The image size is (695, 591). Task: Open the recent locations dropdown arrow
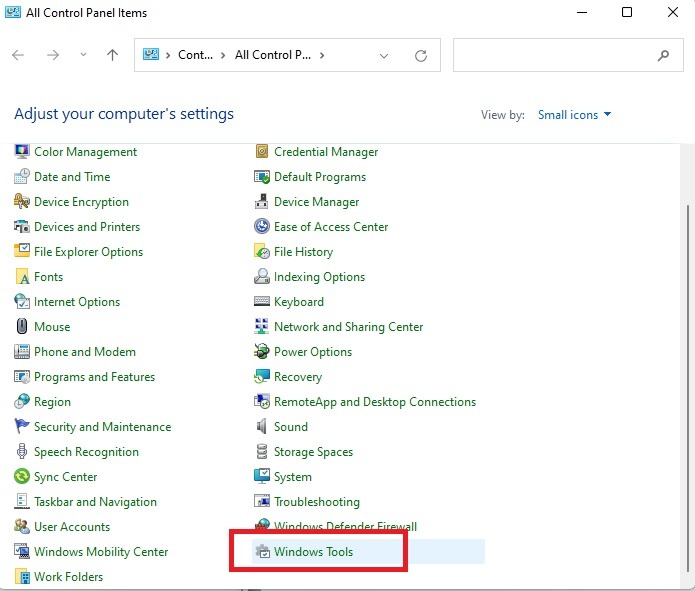(83, 55)
